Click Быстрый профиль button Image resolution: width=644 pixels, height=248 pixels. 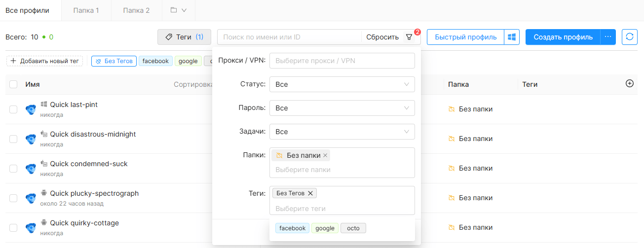(465, 37)
